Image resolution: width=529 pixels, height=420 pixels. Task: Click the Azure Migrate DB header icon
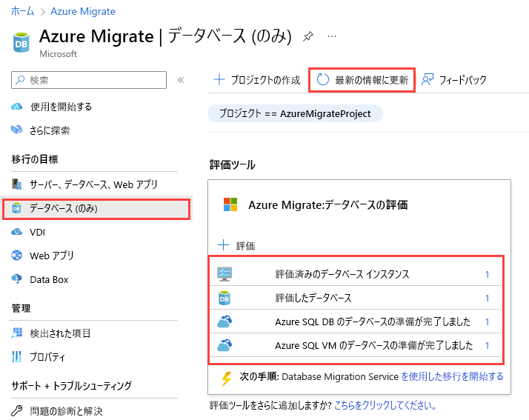[21, 42]
